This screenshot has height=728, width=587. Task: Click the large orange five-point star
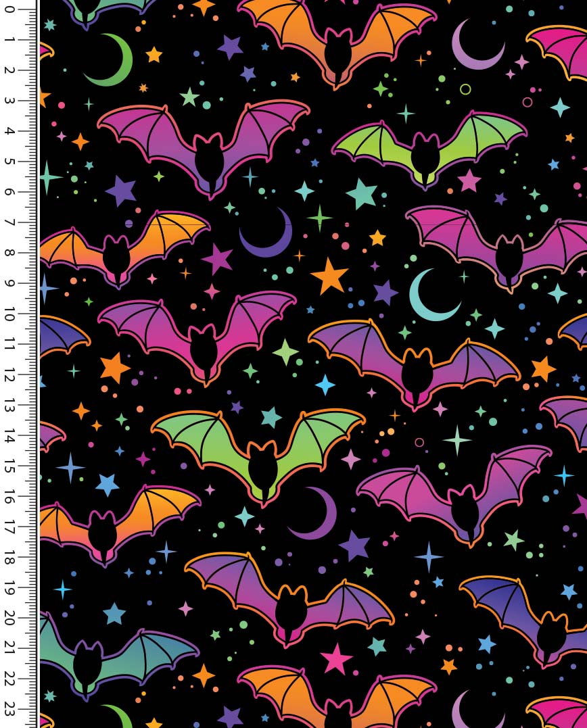(329, 275)
